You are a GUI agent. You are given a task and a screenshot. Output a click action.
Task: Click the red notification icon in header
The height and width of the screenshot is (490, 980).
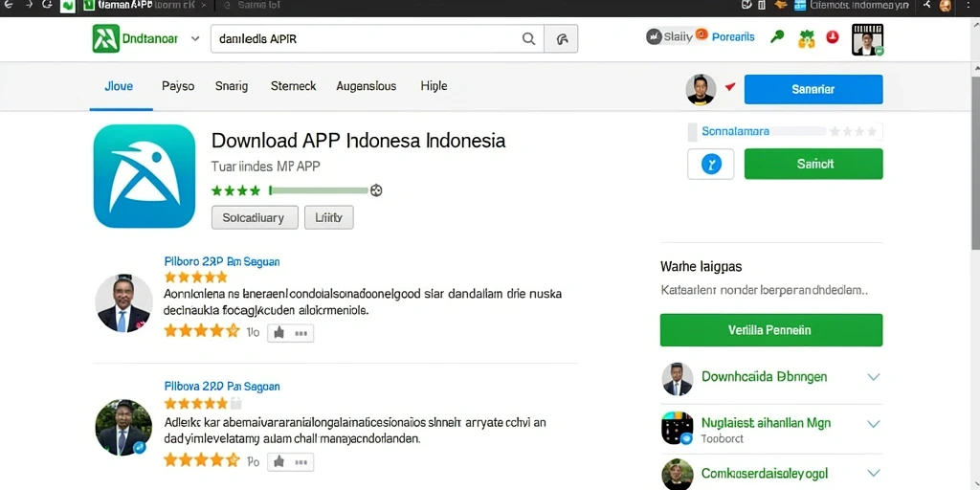pos(832,37)
